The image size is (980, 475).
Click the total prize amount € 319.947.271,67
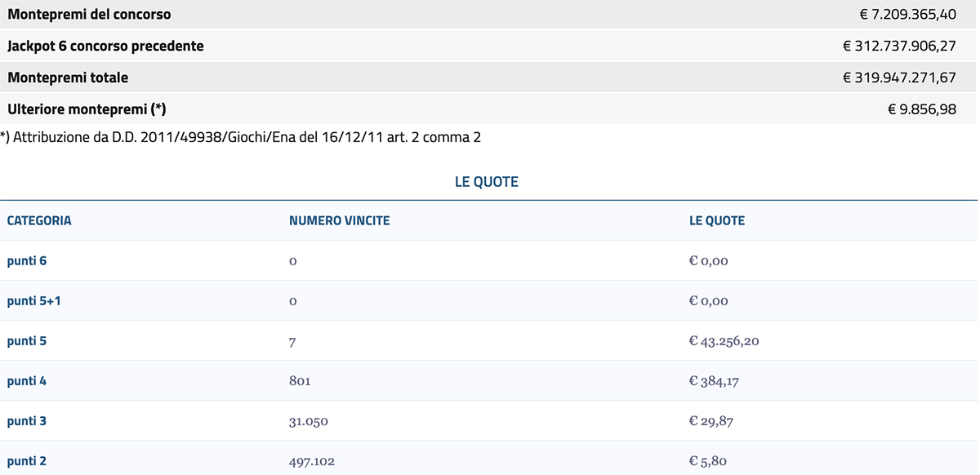899,78
